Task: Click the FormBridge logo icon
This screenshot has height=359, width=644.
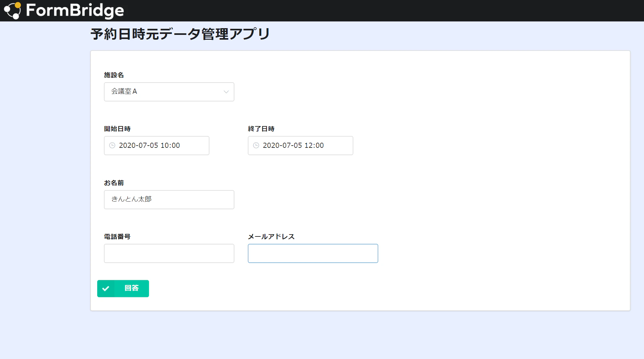Action: (x=12, y=11)
